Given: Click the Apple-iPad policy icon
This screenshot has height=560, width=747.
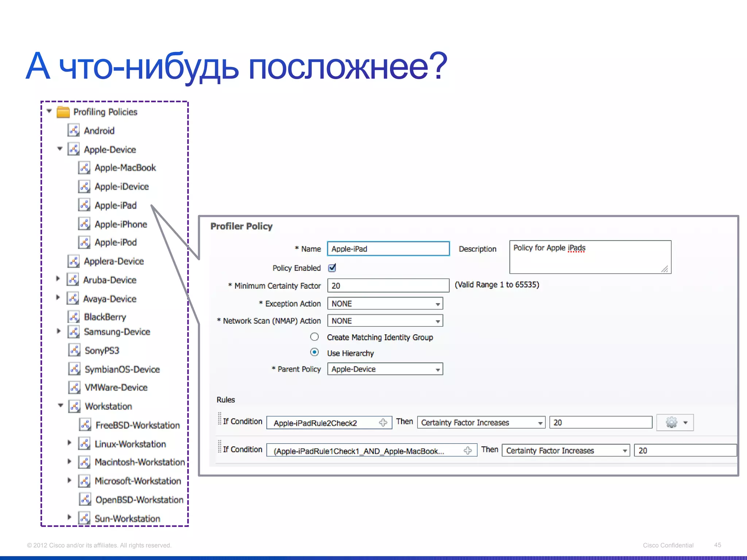Looking at the screenshot, I should (84, 205).
